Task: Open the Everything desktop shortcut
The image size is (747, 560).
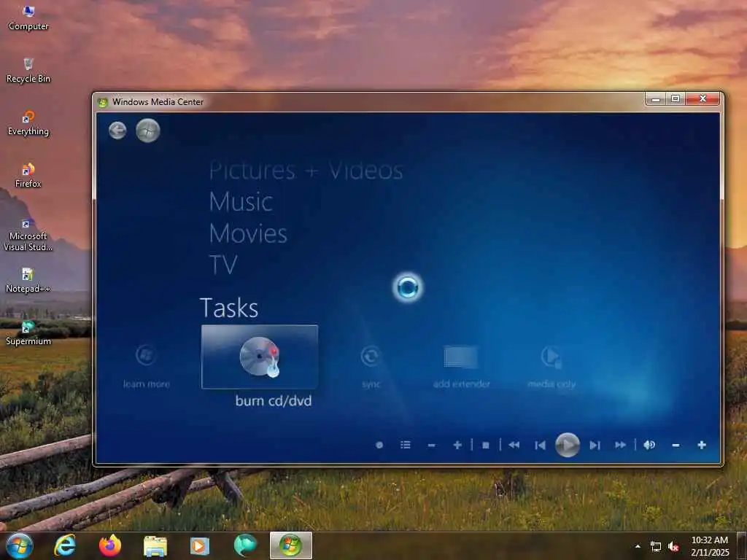Action: click(28, 122)
